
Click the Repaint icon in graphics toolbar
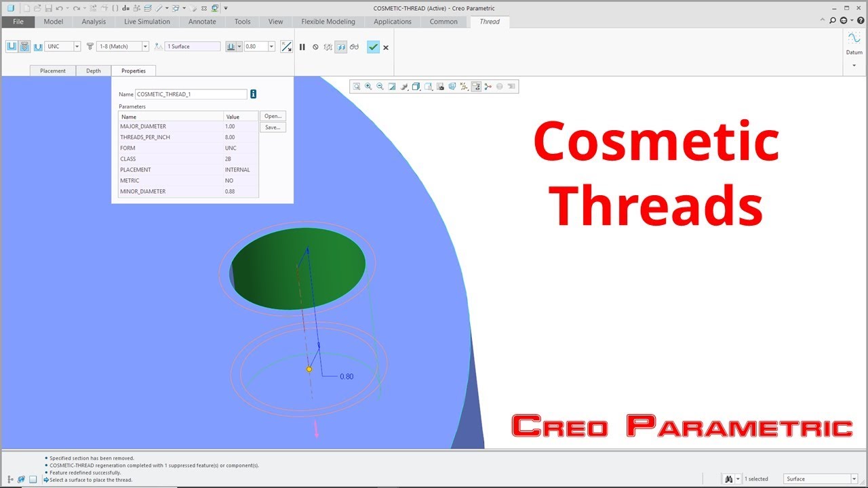point(392,86)
